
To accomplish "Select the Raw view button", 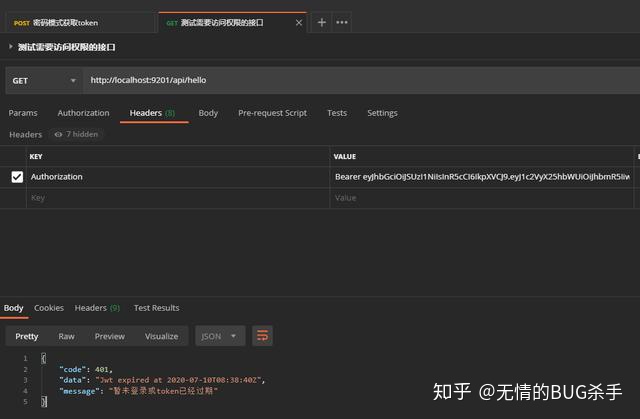I will tap(66, 336).
